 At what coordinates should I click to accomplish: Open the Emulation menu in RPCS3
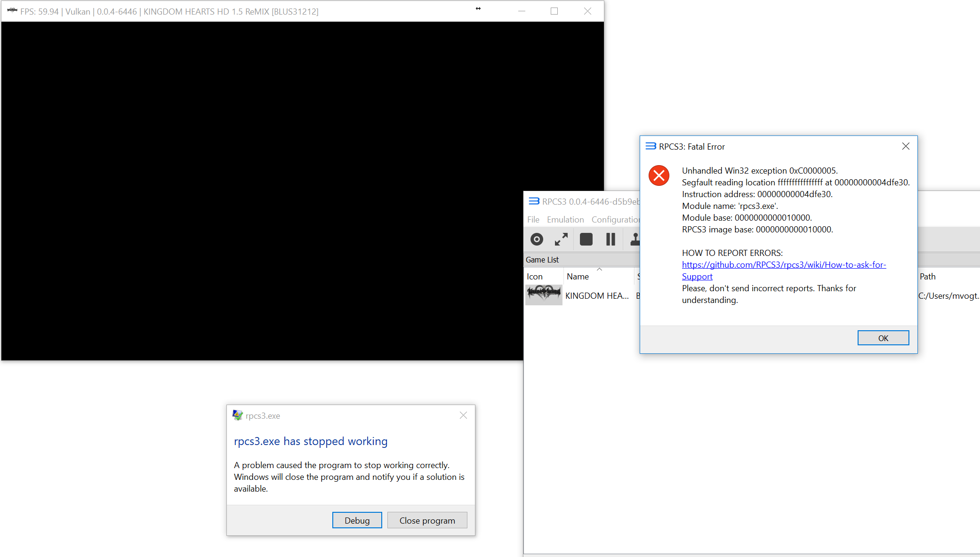click(x=565, y=220)
